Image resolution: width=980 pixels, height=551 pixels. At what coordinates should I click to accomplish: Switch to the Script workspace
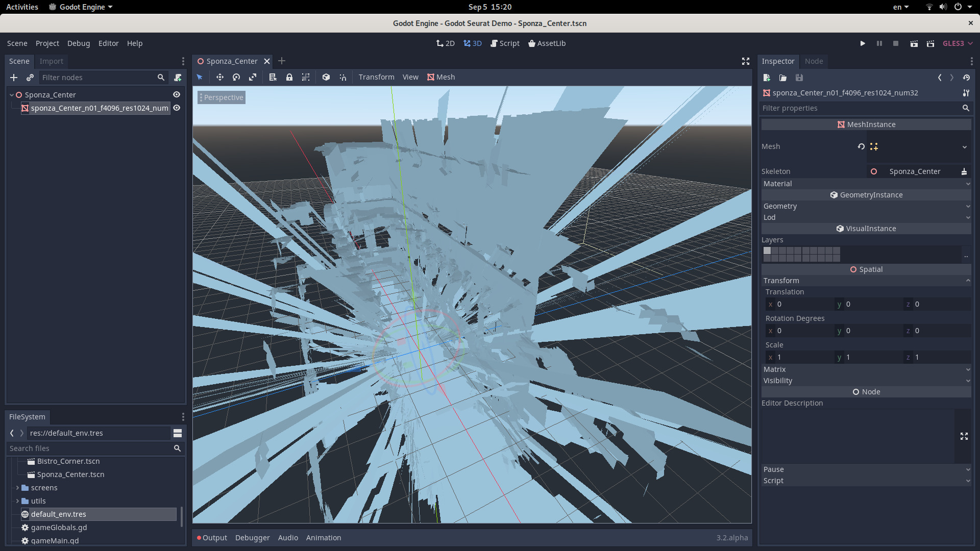505,43
